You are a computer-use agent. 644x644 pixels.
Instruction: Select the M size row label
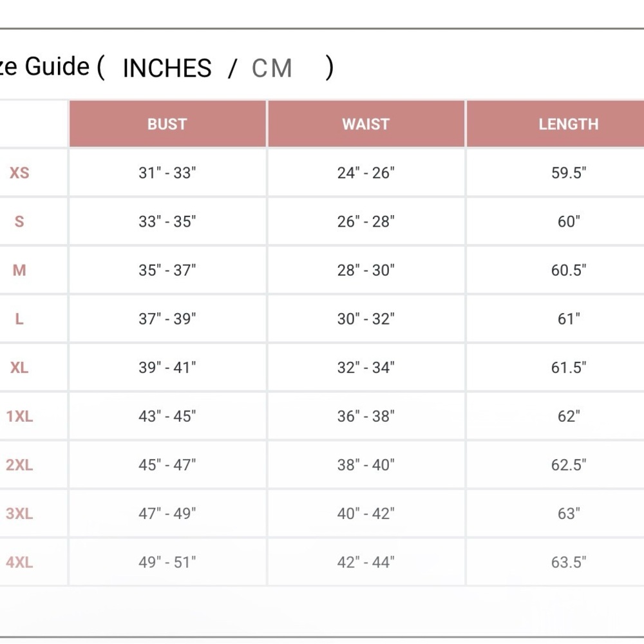(19, 270)
